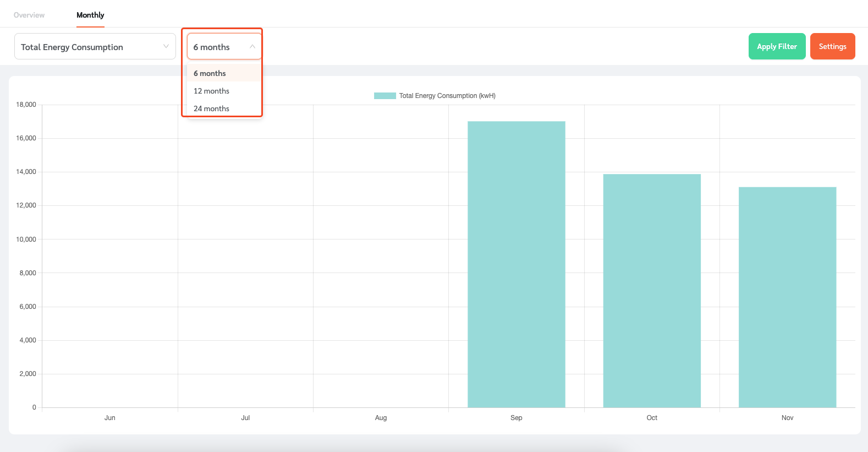Click the Apply Filter button

(777, 46)
